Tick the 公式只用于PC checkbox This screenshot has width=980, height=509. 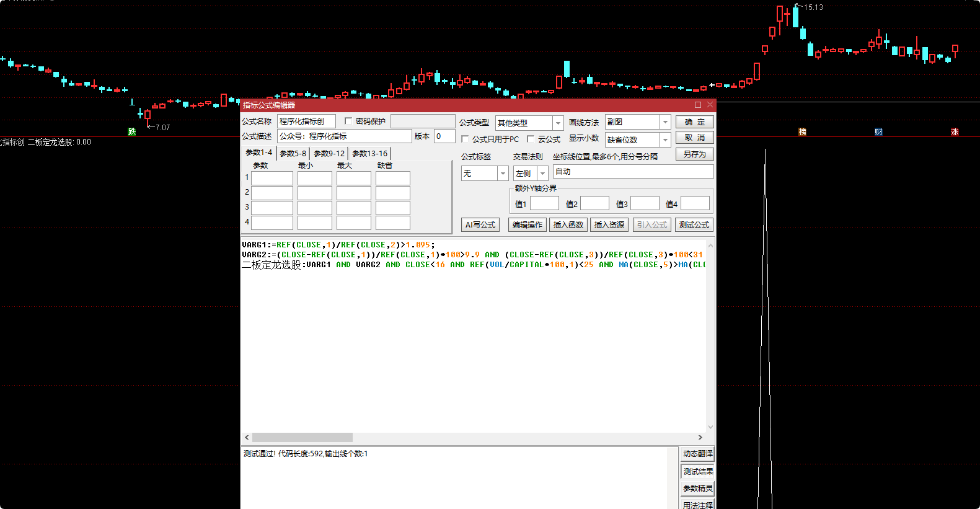click(465, 139)
